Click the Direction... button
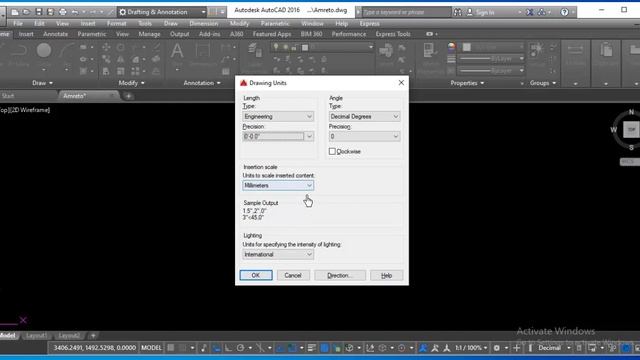640x360 pixels. click(x=340, y=275)
